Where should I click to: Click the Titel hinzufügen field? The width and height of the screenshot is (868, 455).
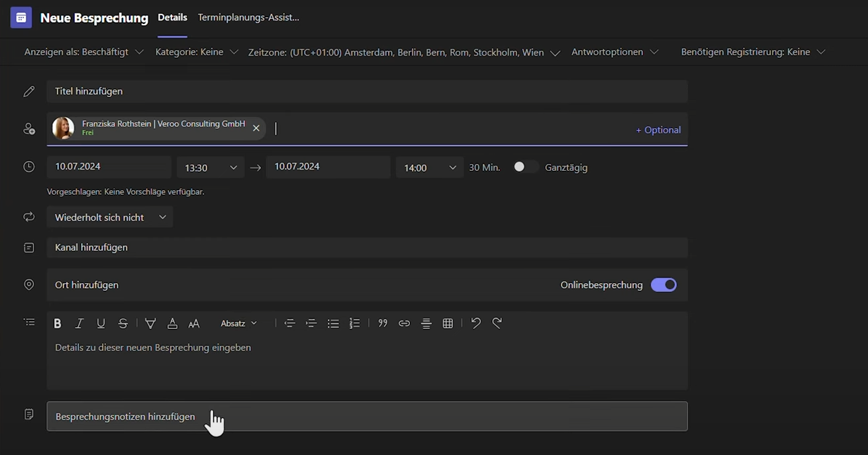click(367, 91)
